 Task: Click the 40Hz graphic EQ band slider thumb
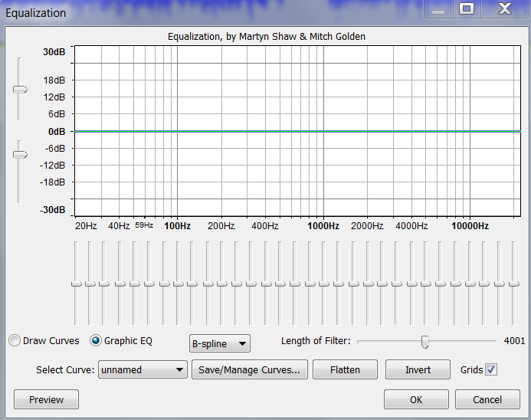click(120, 284)
